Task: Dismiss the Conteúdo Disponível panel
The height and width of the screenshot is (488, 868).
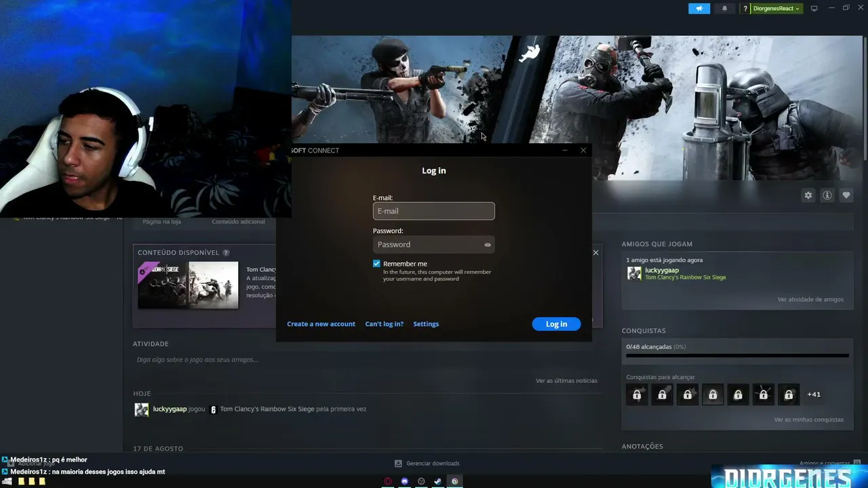Action: (595, 253)
